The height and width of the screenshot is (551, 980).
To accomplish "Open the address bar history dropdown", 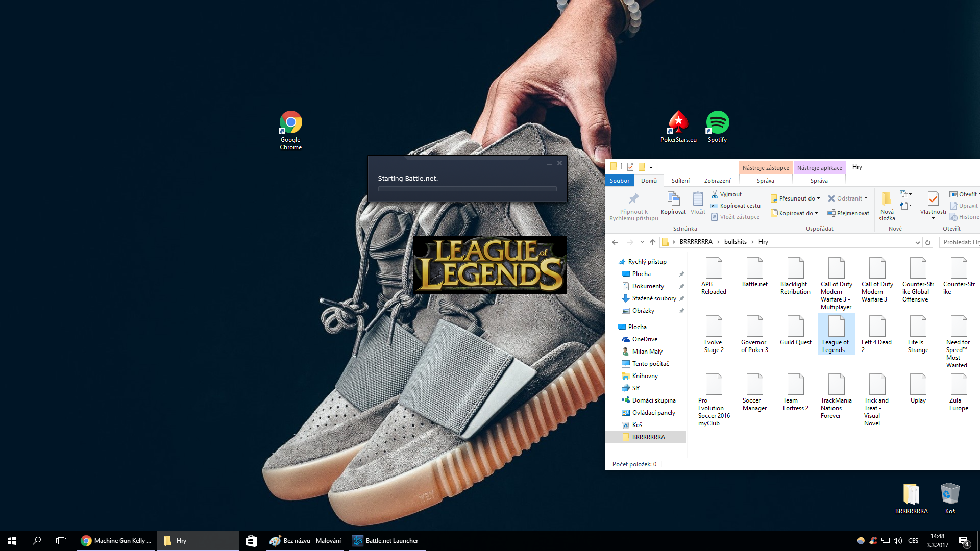I will (917, 242).
